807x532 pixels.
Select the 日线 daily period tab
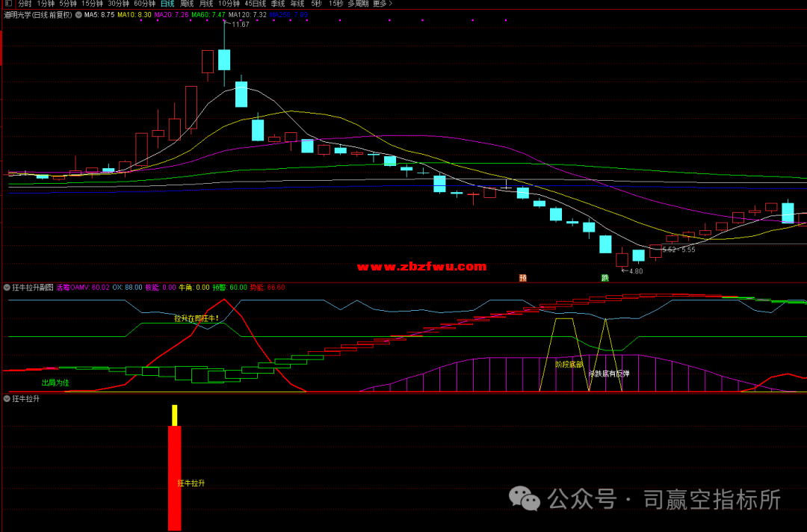tap(167, 4)
